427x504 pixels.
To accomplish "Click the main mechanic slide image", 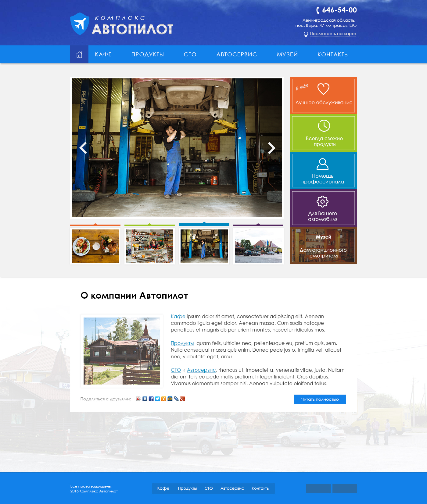I will click(177, 148).
